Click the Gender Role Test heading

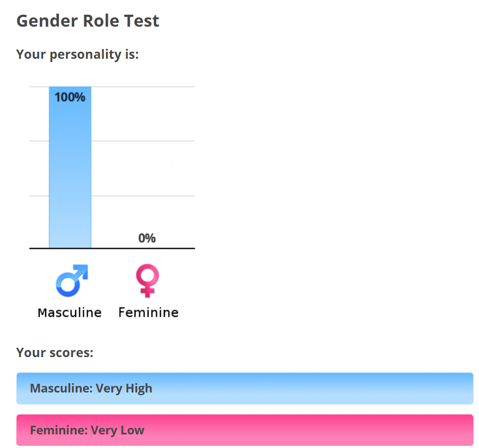tap(88, 21)
